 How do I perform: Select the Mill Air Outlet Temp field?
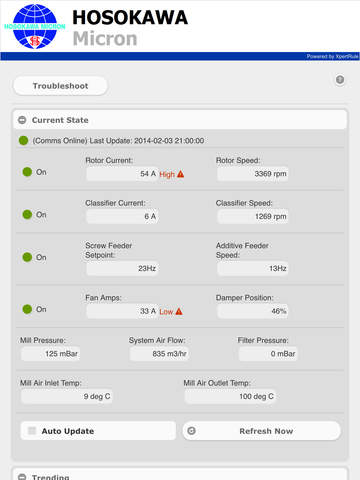230,396
